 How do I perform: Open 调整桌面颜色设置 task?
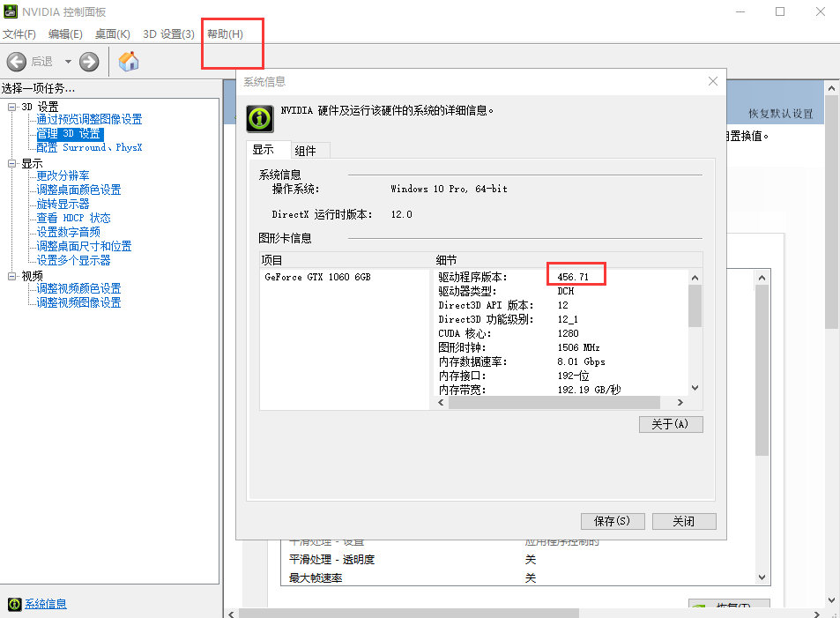[x=78, y=190]
